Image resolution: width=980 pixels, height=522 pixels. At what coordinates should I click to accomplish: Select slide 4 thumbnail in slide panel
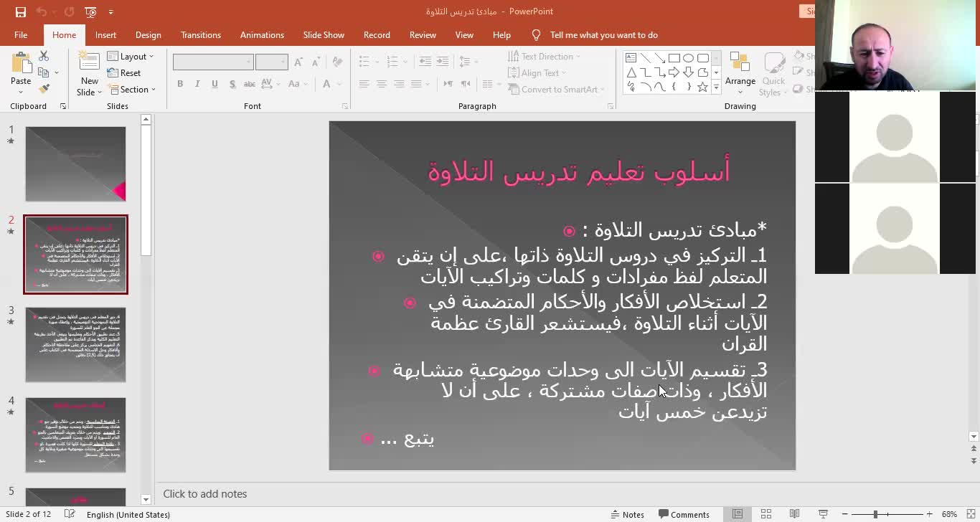(75, 435)
